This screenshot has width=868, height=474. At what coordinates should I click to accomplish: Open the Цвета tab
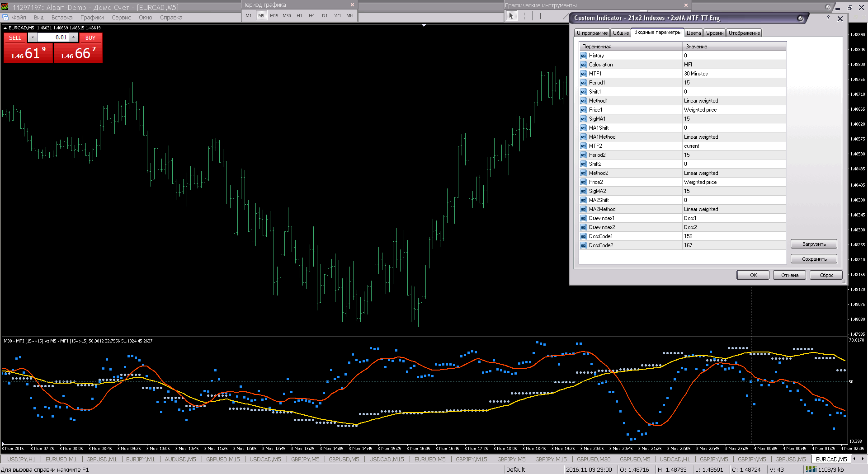tap(693, 33)
